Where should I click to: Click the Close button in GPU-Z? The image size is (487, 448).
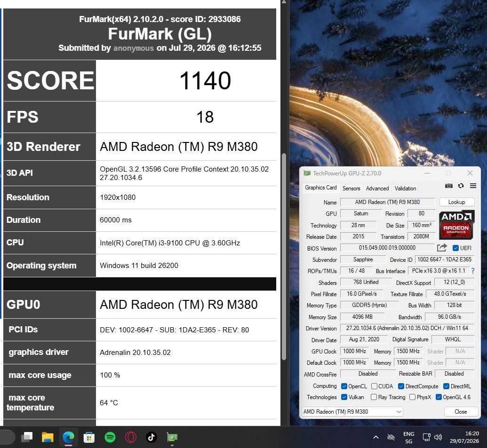pyautogui.click(x=461, y=412)
